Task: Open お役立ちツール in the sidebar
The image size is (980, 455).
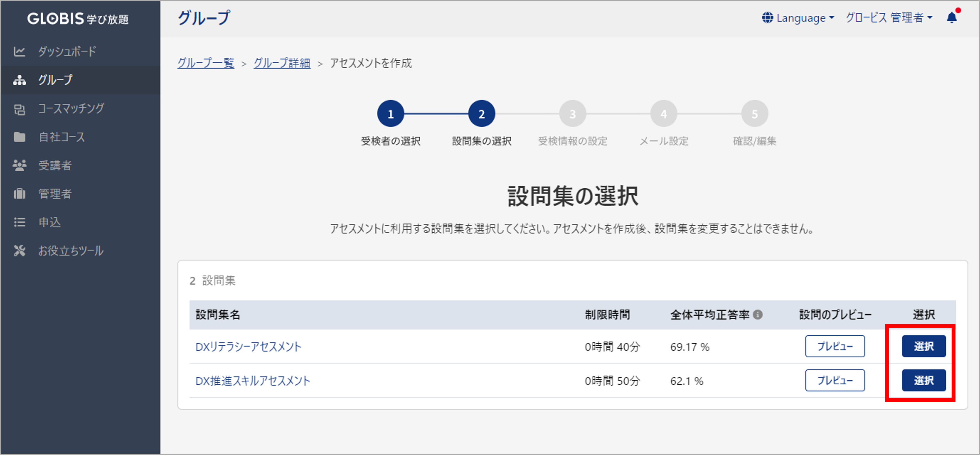Action: (x=81, y=251)
